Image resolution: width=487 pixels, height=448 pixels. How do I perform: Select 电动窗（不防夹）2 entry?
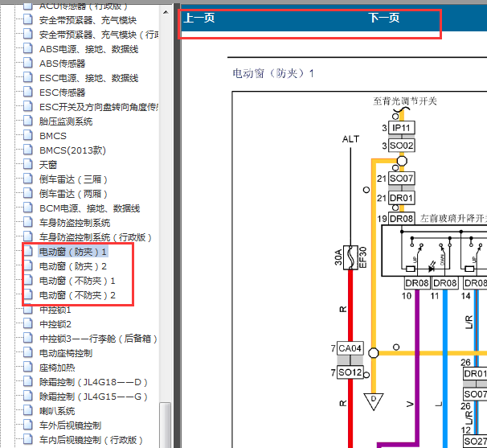[x=77, y=295]
